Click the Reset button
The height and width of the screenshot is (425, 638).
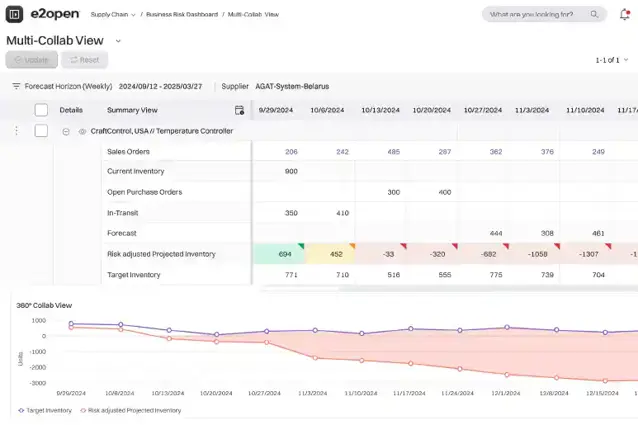(x=85, y=60)
